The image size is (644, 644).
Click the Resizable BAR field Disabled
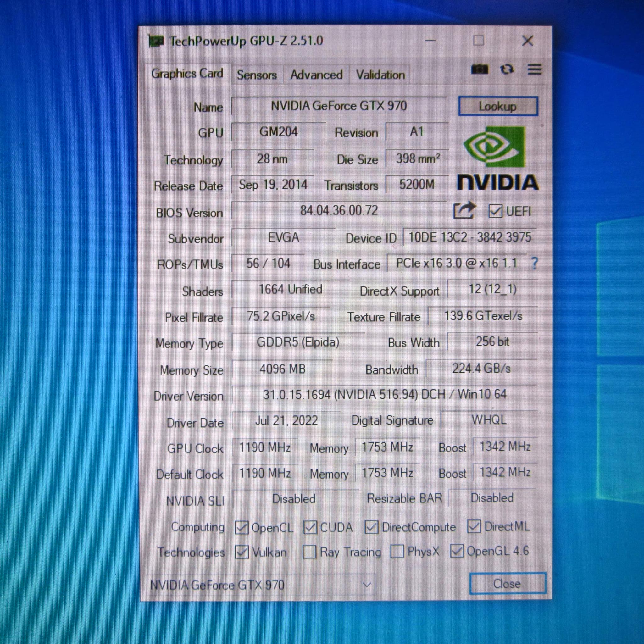(492, 498)
